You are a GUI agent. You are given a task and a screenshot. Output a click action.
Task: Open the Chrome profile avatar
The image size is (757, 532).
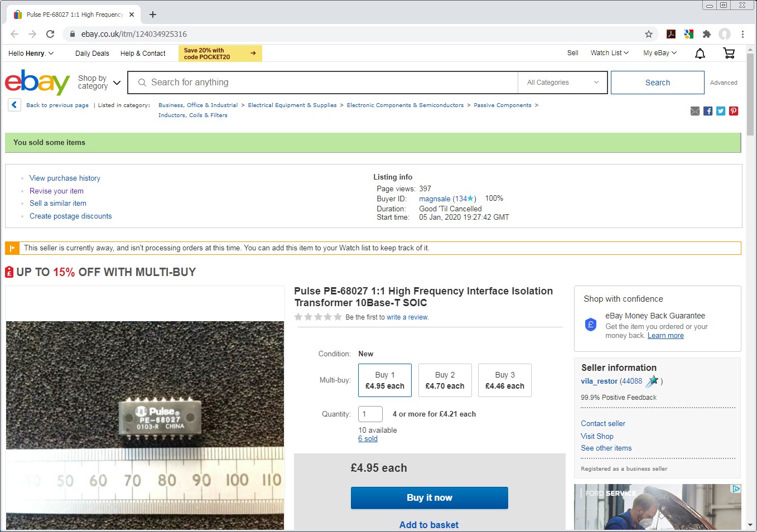click(725, 34)
